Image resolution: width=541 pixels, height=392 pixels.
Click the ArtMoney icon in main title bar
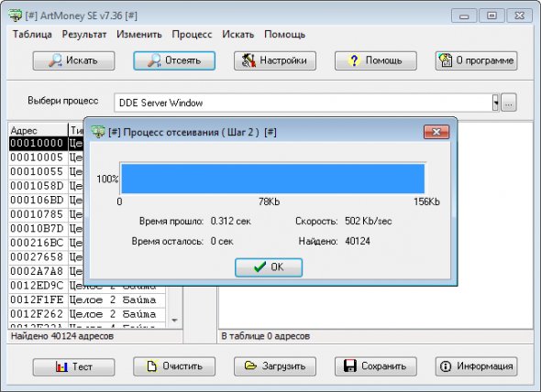[16, 16]
